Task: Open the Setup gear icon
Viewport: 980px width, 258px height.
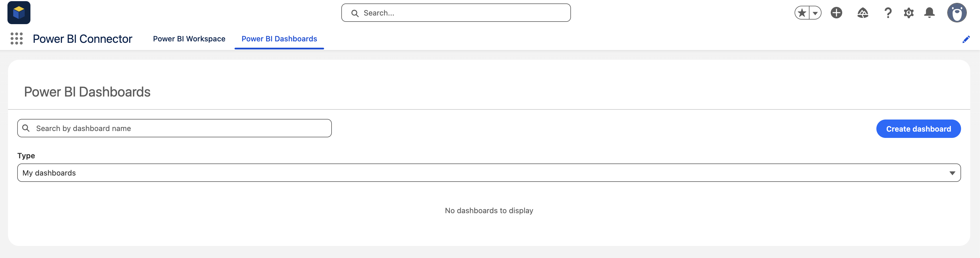Action: 909,13
